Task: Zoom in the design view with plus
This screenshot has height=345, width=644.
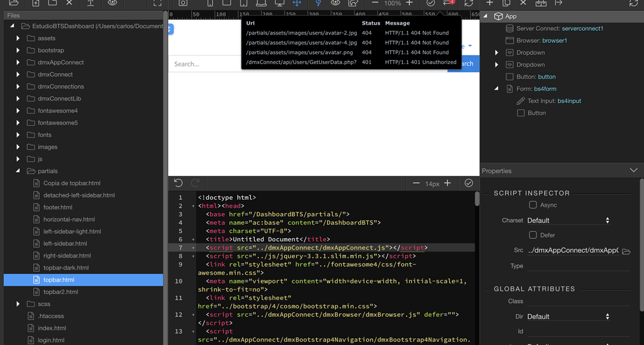Action: click(x=409, y=3)
